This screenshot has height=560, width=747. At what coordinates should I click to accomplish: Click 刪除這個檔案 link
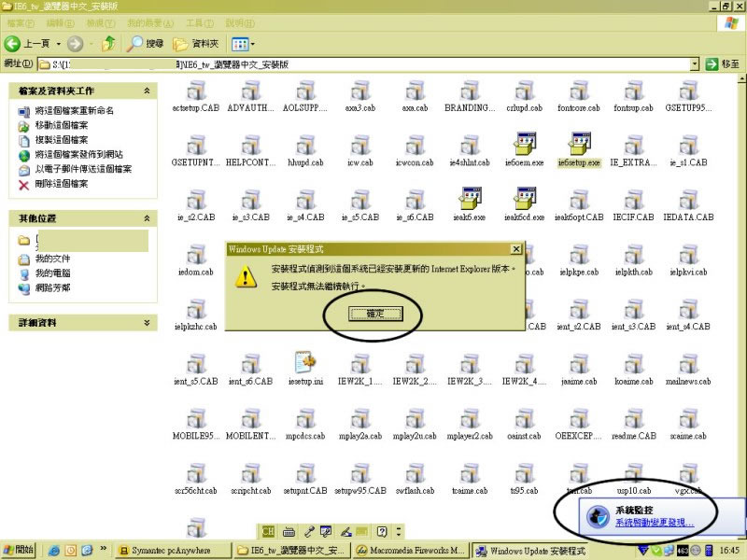tap(62, 184)
